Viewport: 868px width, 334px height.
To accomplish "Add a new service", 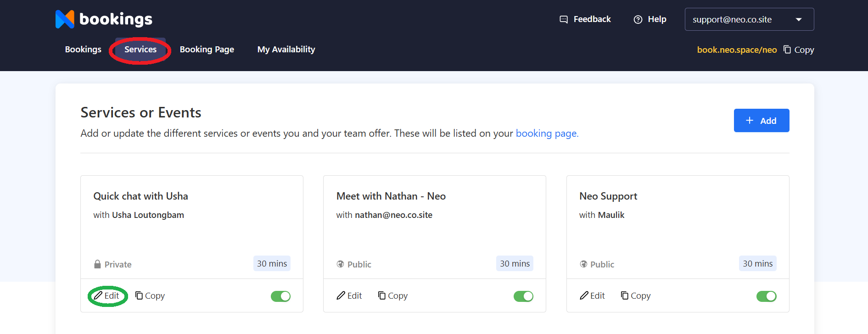I will pos(762,120).
